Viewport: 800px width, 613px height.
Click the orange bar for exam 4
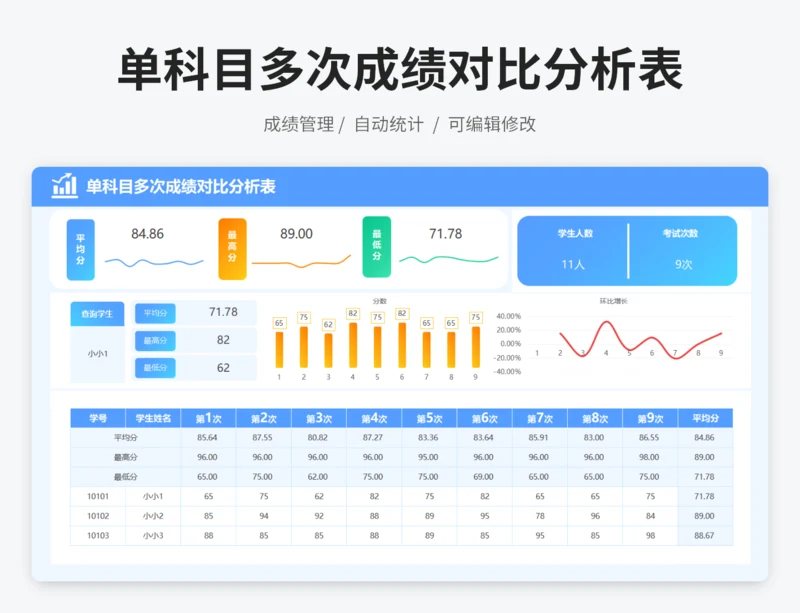353,345
